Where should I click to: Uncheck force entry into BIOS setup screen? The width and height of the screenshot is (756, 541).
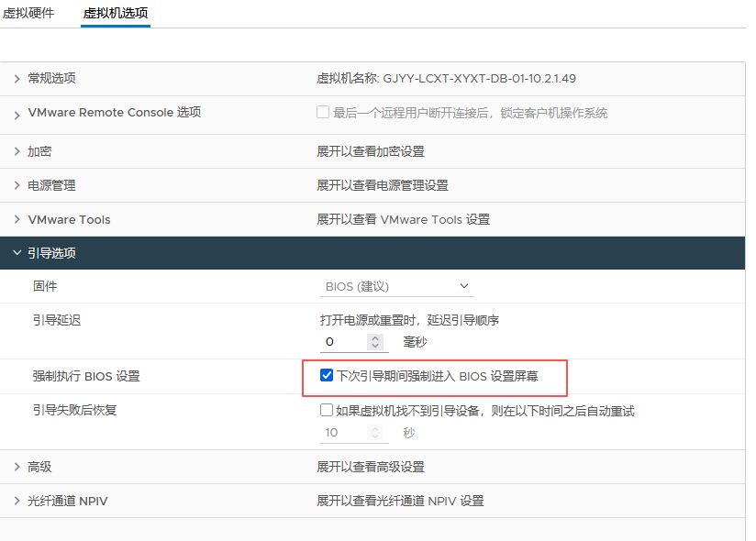327,376
